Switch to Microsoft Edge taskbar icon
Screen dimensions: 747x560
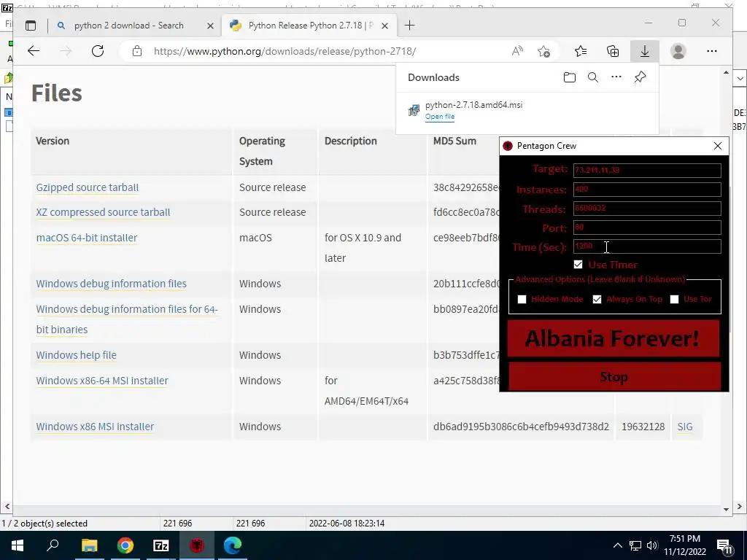[233, 545]
